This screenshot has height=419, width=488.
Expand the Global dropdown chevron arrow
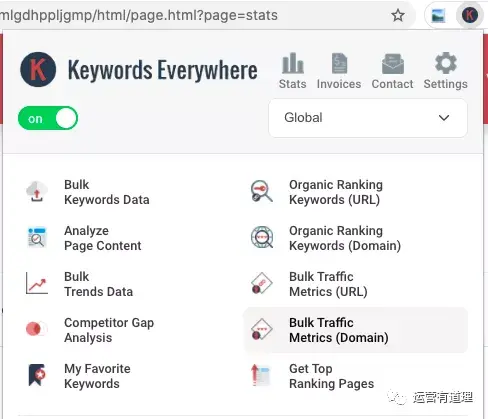(444, 118)
